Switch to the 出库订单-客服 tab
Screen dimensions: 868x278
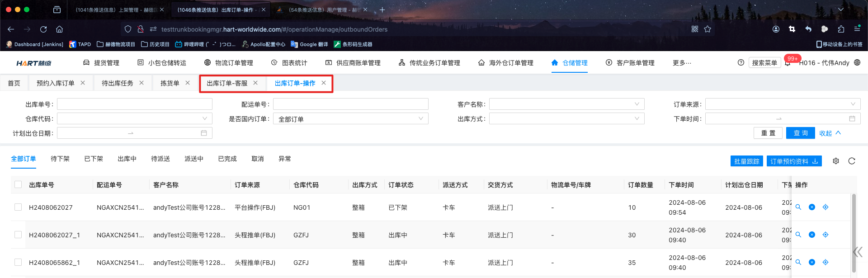(x=227, y=83)
